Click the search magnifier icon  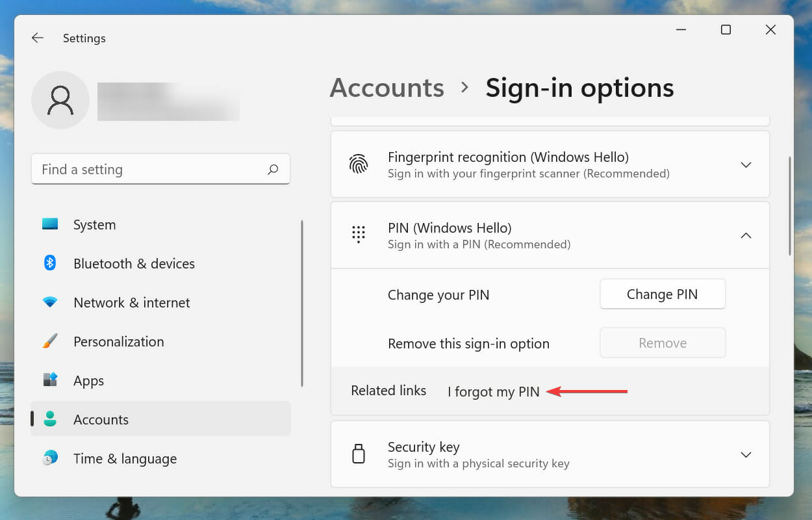click(273, 170)
